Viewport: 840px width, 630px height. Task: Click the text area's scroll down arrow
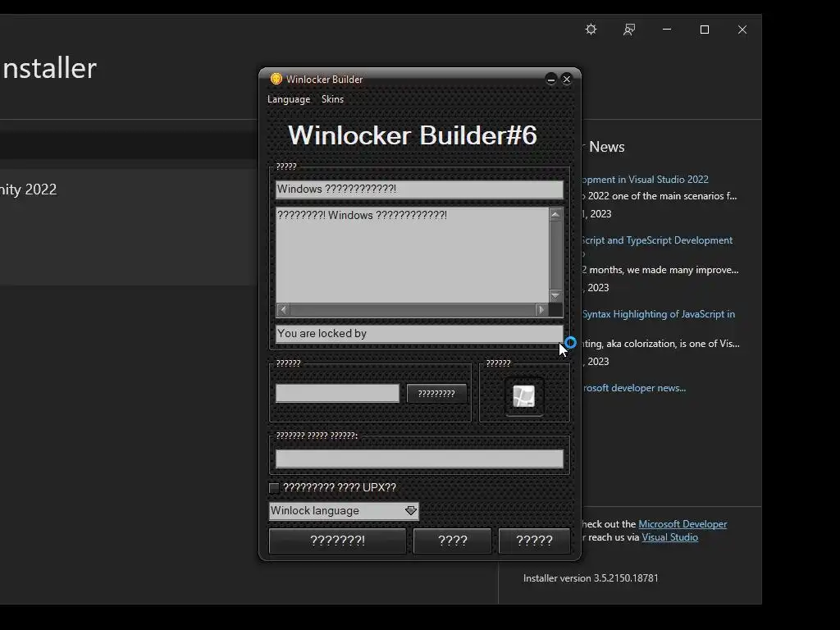click(555, 295)
